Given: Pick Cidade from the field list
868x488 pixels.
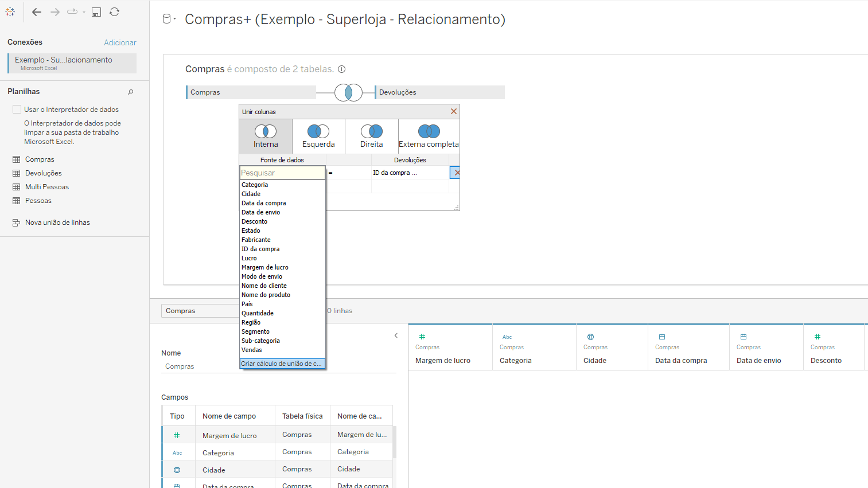Looking at the screenshot, I should [x=251, y=194].
